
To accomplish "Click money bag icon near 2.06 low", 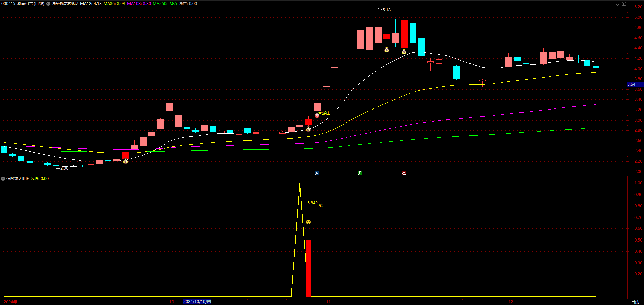I will (x=126, y=161).
